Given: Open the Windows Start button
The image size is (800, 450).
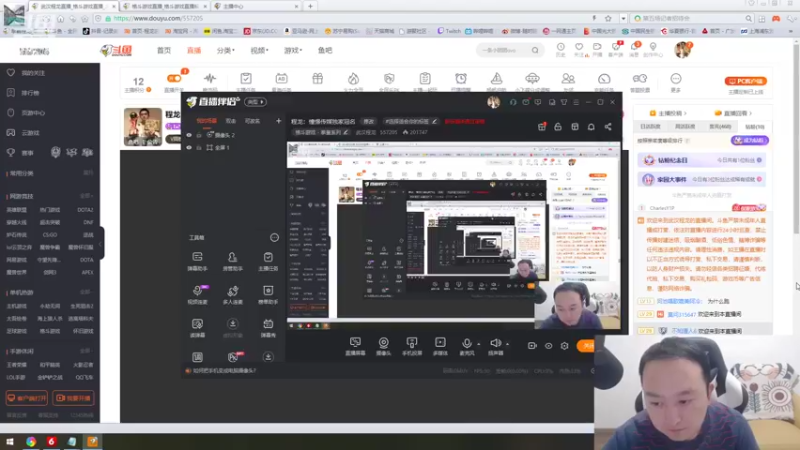Looking at the screenshot, I should pos(10,441).
